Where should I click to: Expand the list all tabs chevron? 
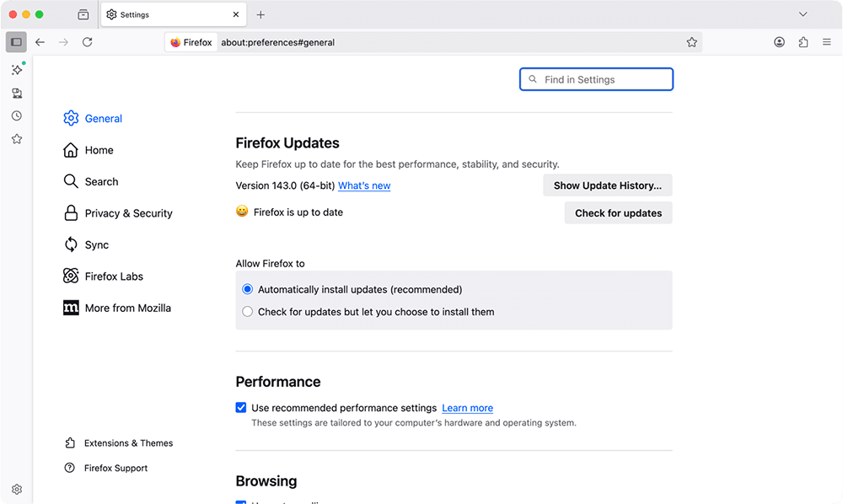pyautogui.click(x=803, y=14)
